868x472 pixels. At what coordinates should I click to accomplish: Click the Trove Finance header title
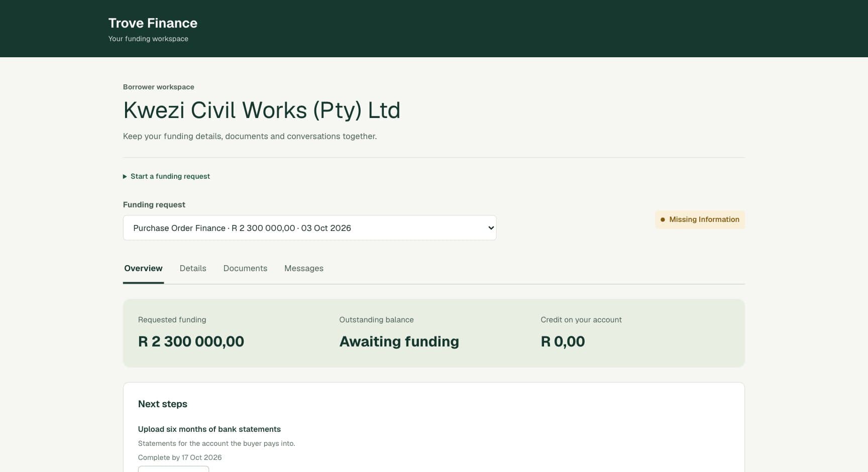tap(153, 23)
